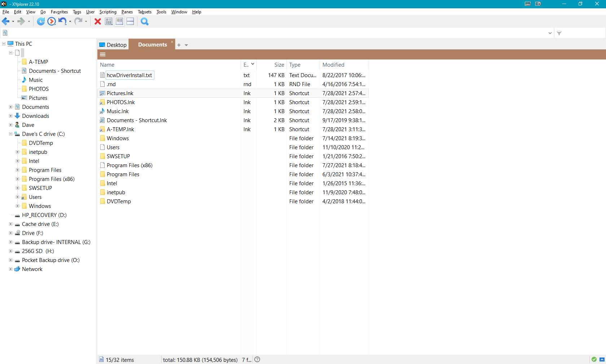Select Backup drive- INTERNAL (G:) in tree

pyautogui.click(x=56, y=242)
